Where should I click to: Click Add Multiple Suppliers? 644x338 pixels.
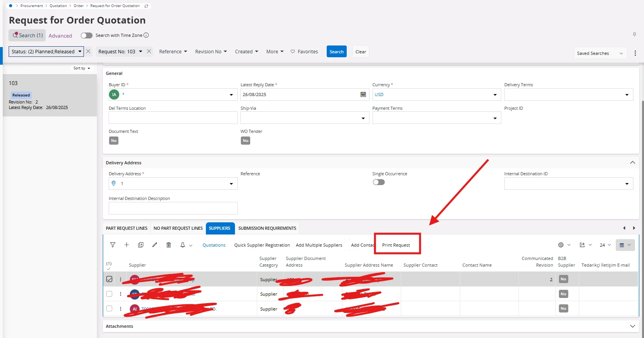[x=319, y=245]
